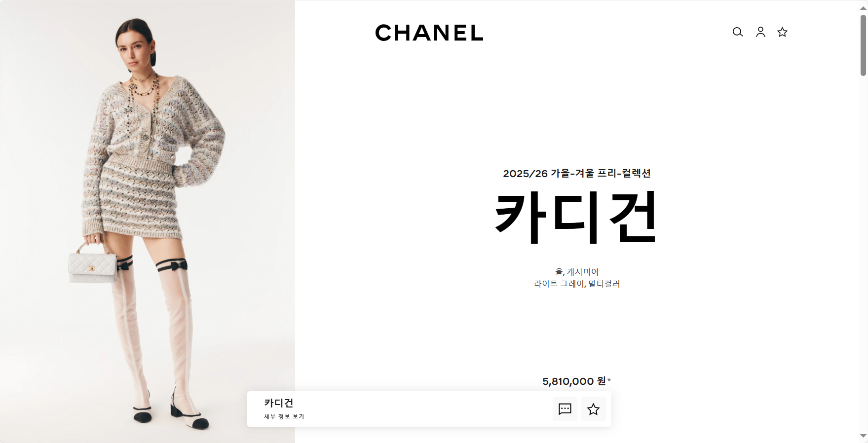Open the search magnifier icon
This screenshot has width=868, height=443.
738,32
